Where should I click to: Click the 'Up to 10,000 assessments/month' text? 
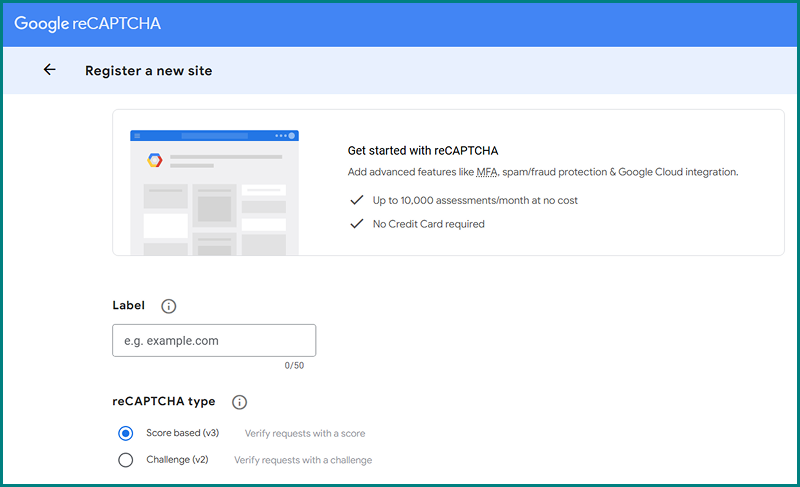pos(475,200)
